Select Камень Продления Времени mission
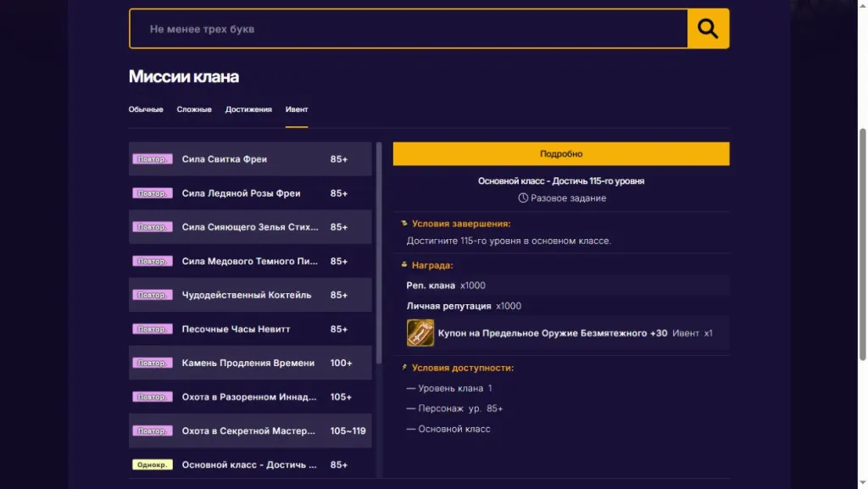The width and height of the screenshot is (868, 489). point(250,363)
